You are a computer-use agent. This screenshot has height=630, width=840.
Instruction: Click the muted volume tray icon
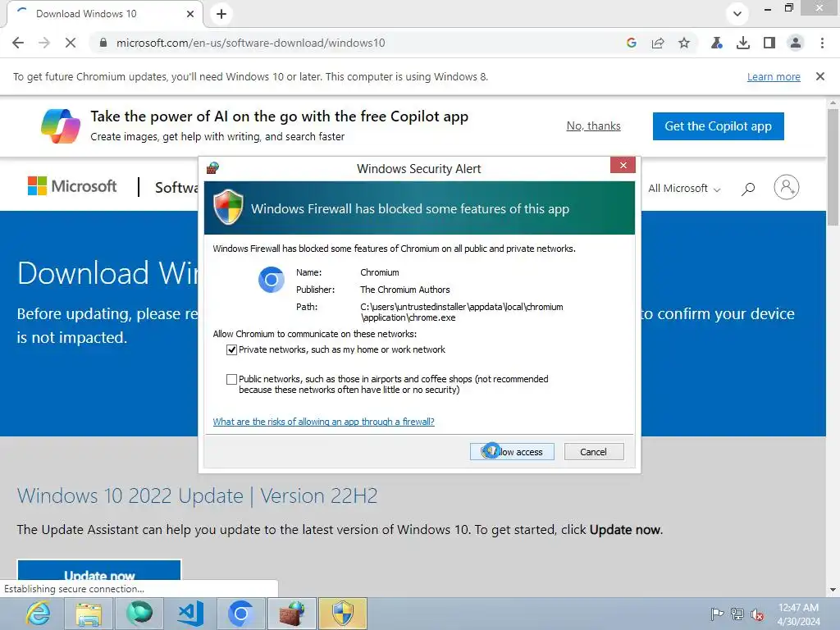[757, 614]
